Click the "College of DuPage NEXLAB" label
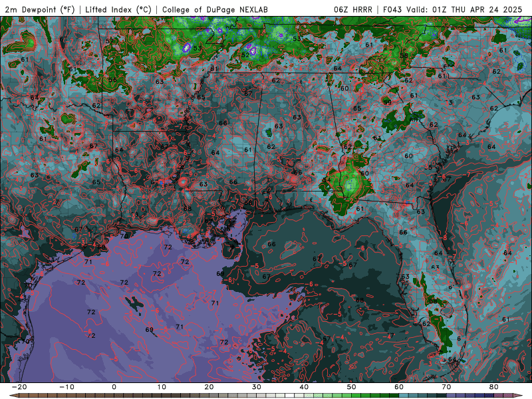 (215, 9)
